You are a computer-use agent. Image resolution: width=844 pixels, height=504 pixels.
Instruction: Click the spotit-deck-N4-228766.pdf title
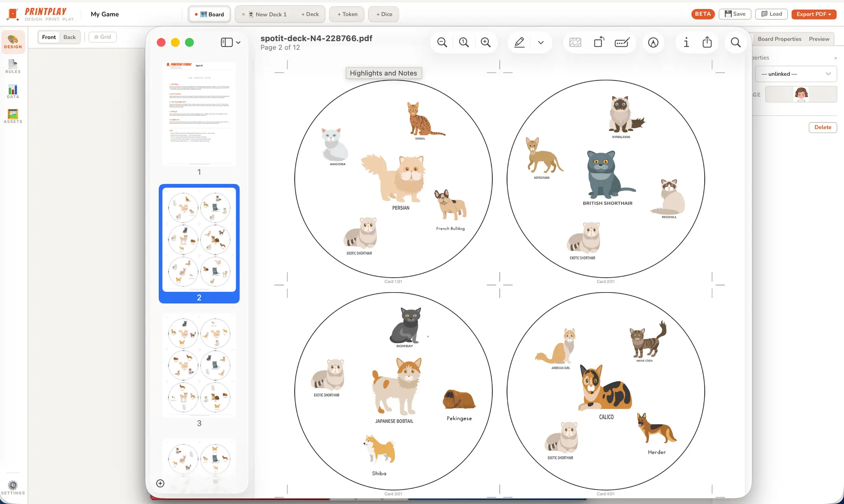tap(316, 38)
